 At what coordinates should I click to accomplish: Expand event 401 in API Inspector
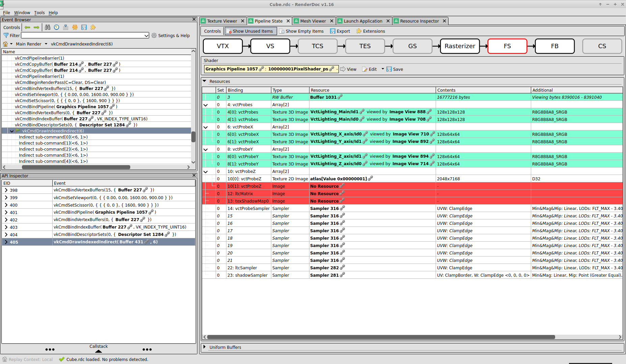click(x=6, y=212)
